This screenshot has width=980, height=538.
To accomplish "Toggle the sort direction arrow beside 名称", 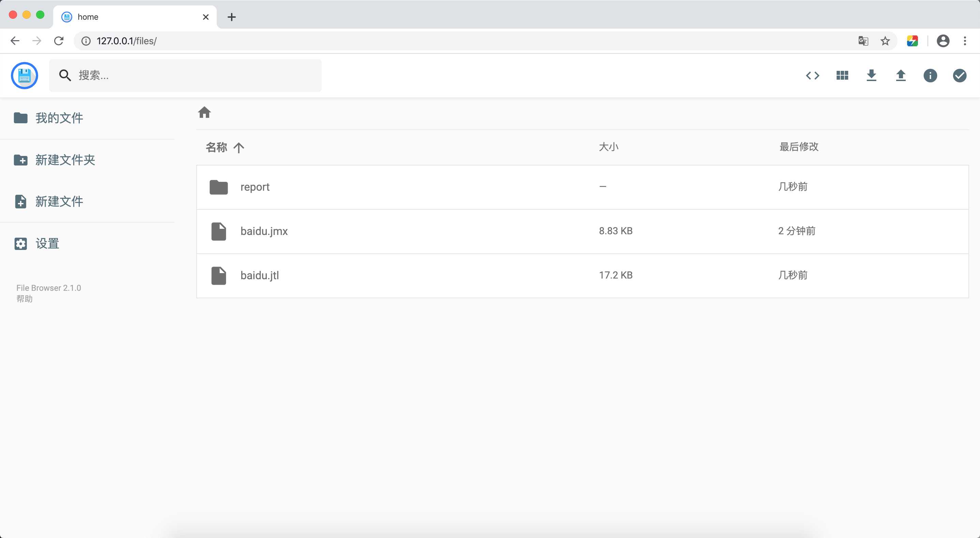I will (x=239, y=147).
